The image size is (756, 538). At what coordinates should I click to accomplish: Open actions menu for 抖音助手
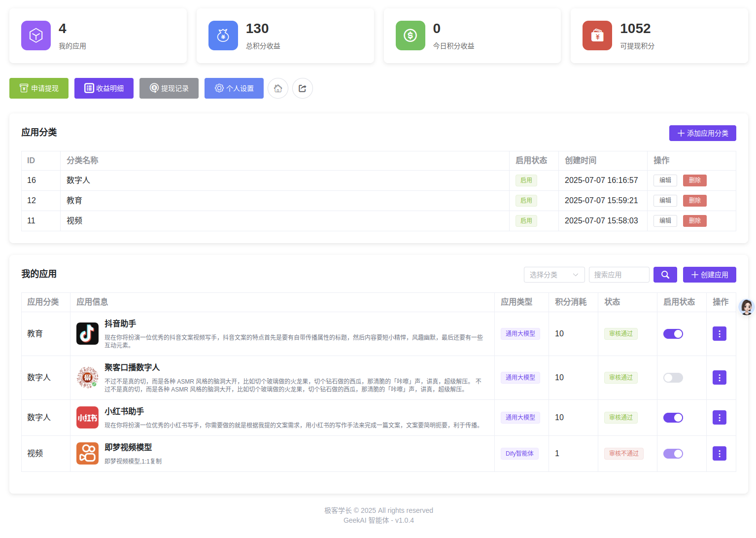coord(719,334)
